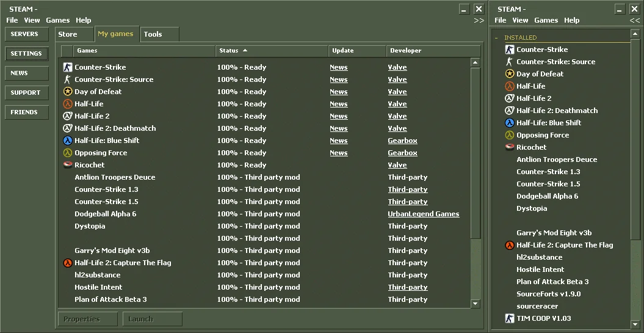Click the Ricochet disc icon in main list
644x333 pixels.
point(68,165)
